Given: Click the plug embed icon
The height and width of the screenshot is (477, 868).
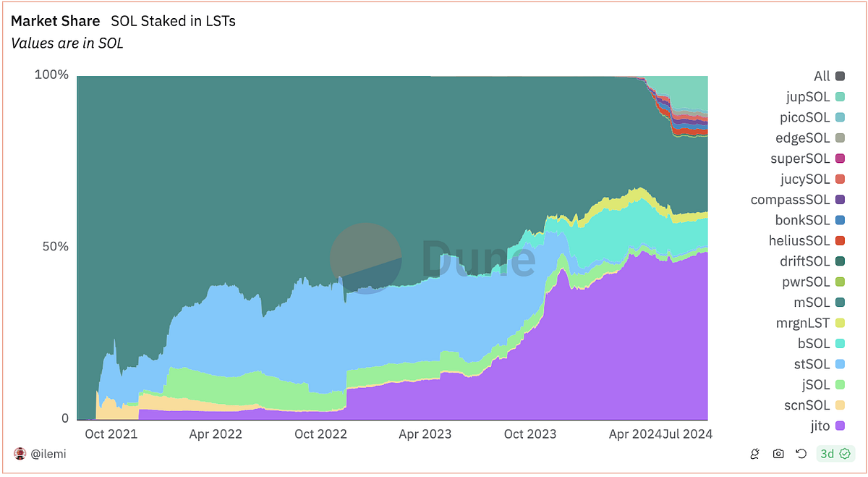Looking at the screenshot, I should tap(754, 454).
